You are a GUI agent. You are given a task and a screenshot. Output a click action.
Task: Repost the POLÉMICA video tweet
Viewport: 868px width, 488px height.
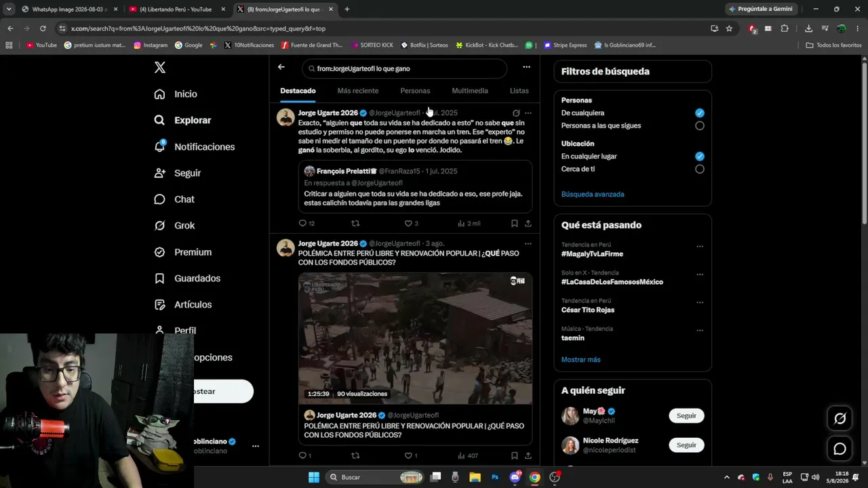pyautogui.click(x=355, y=455)
